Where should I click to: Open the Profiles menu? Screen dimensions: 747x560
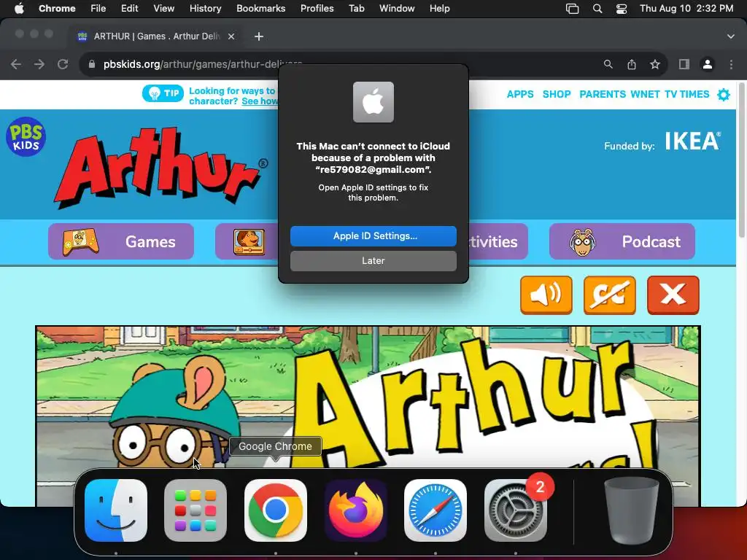(x=317, y=8)
